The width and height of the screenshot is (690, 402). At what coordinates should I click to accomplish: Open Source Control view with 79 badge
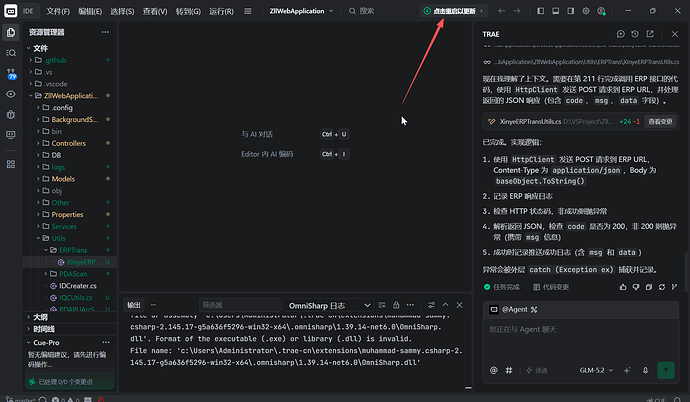pos(11,73)
